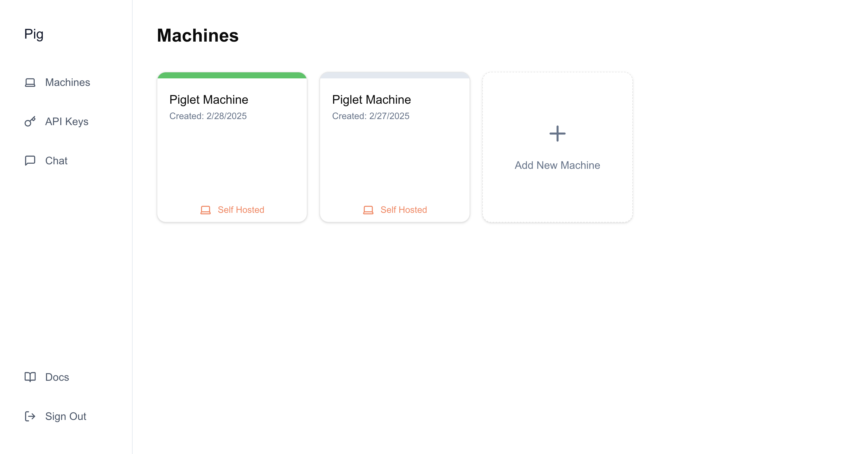The image size is (868, 454).
Task: Click the Chat speech bubble icon
Action: point(30,160)
